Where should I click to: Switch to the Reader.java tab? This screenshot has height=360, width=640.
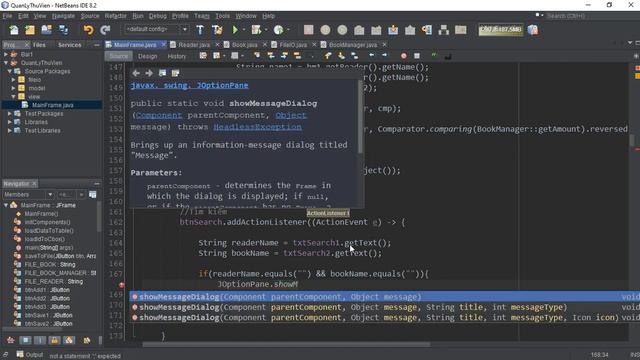[x=194, y=44]
